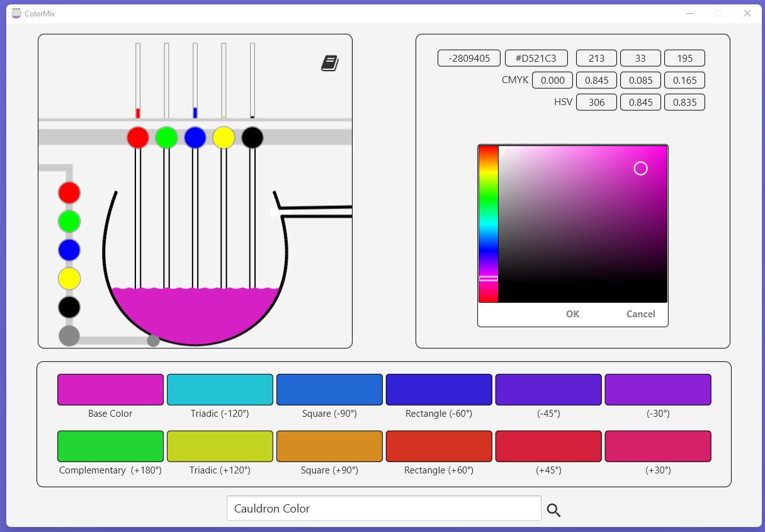This screenshot has height=532, width=765.
Task: Select the Triadic (+120°) swatch
Action: click(x=220, y=446)
